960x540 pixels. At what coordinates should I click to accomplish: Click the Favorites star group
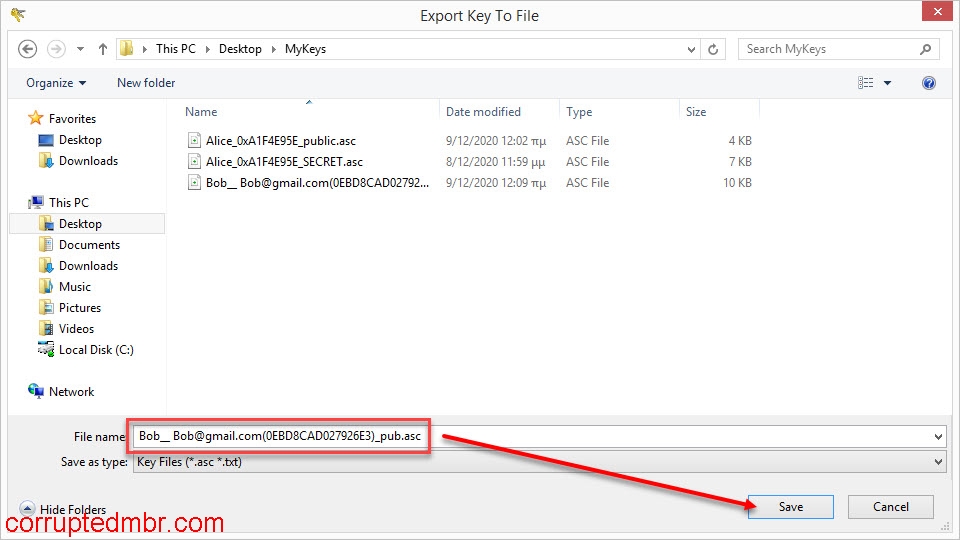click(x=62, y=118)
